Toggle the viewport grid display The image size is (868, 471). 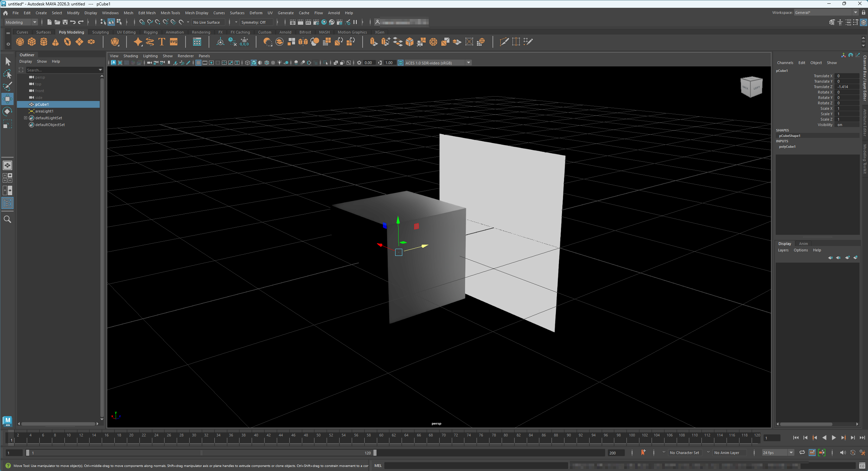tap(198, 63)
